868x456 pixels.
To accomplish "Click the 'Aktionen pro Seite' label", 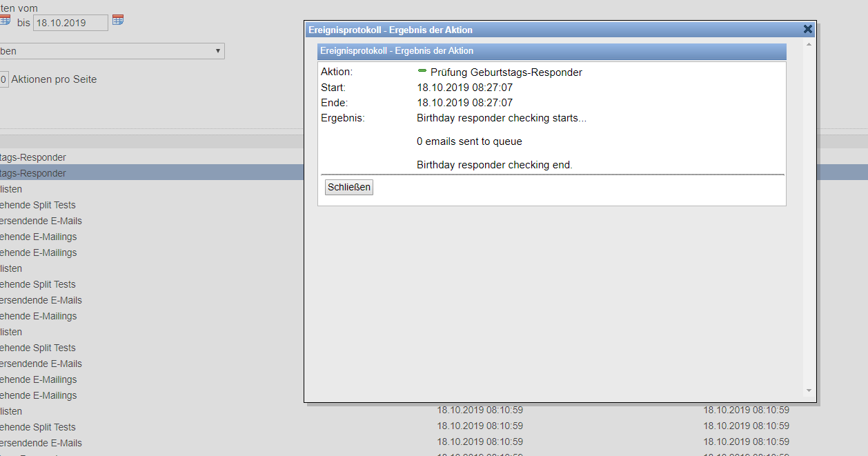I will click(54, 79).
